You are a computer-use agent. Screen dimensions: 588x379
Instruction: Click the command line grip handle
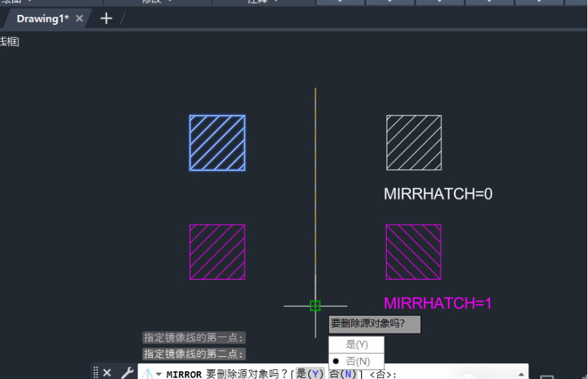(96, 373)
